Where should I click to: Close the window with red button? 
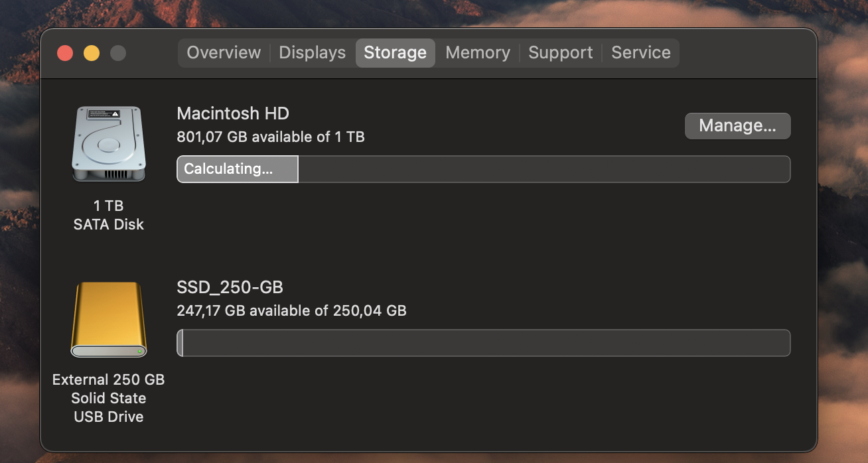click(65, 53)
